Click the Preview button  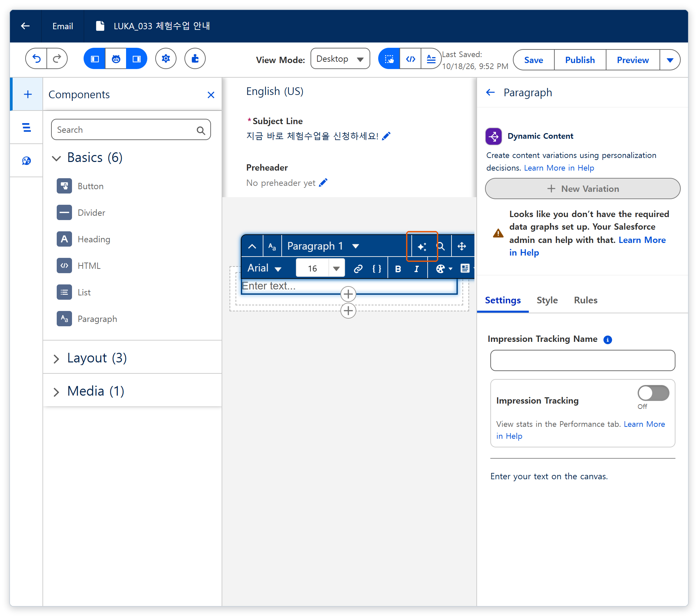pos(632,60)
